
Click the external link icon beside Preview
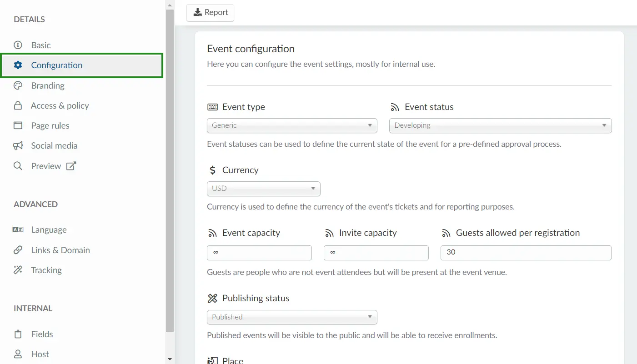[x=71, y=166]
